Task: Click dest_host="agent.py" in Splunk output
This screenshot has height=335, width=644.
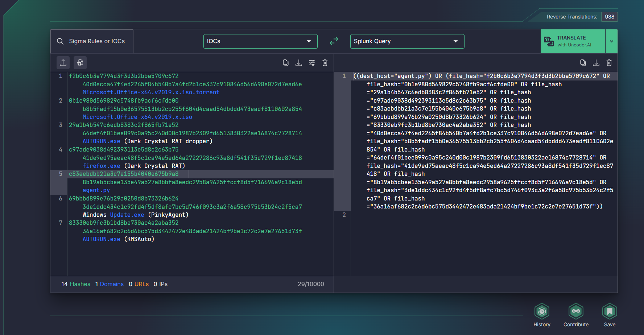Action: (x=394, y=76)
